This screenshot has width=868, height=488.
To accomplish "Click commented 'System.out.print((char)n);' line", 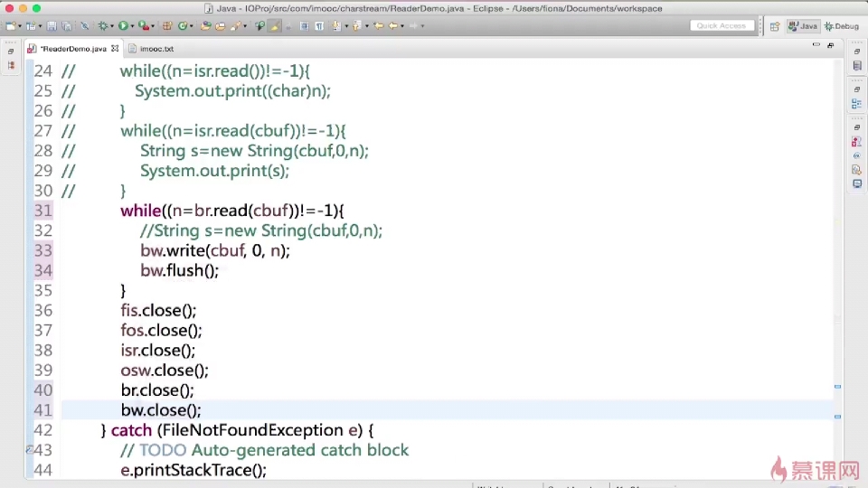I will [232, 90].
